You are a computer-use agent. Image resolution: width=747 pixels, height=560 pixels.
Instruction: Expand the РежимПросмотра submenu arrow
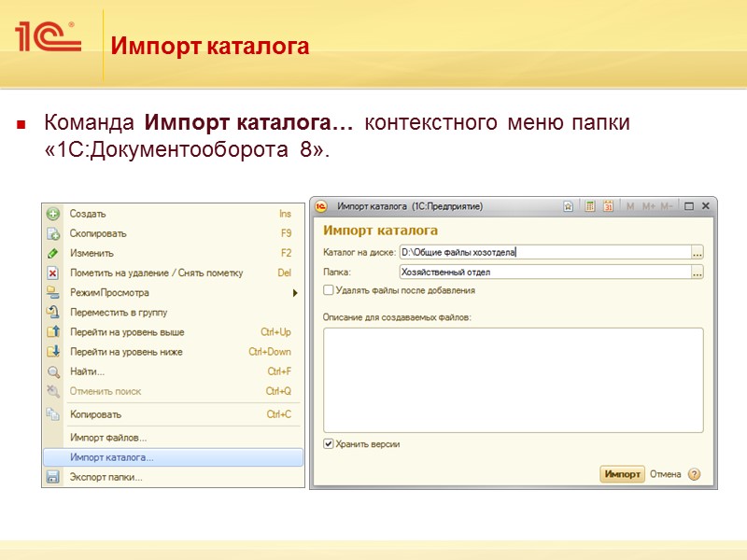(x=295, y=293)
